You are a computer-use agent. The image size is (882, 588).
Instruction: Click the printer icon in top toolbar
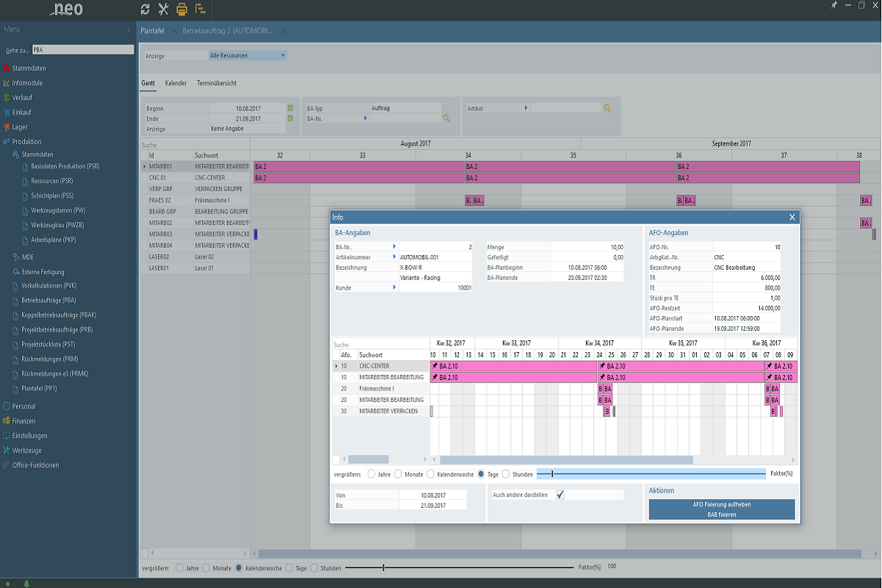182,9
